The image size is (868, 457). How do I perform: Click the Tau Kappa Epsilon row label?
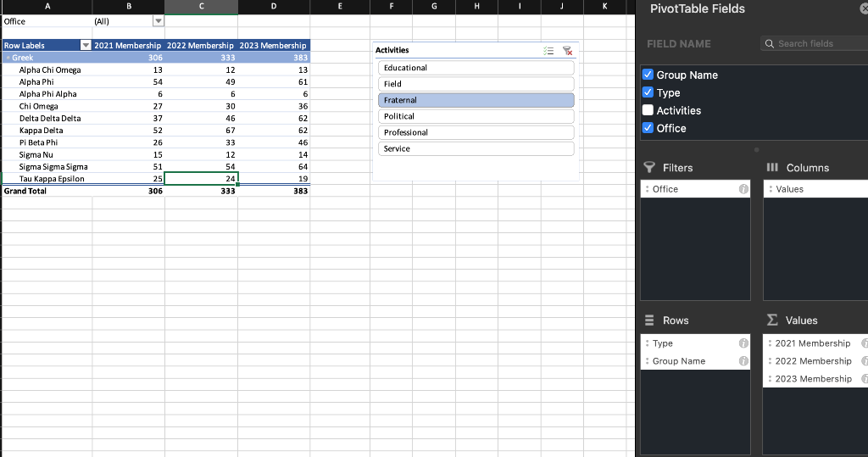click(x=52, y=179)
